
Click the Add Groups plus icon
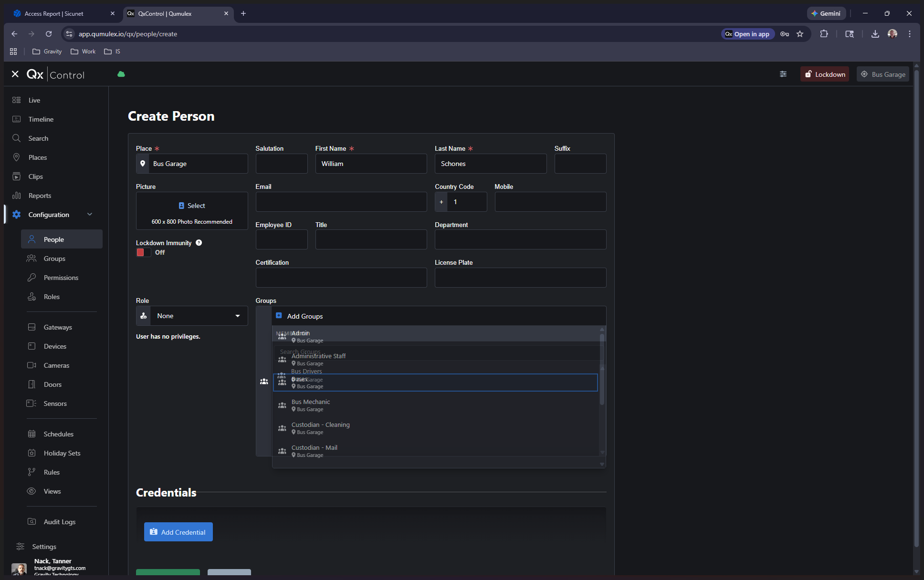click(279, 316)
